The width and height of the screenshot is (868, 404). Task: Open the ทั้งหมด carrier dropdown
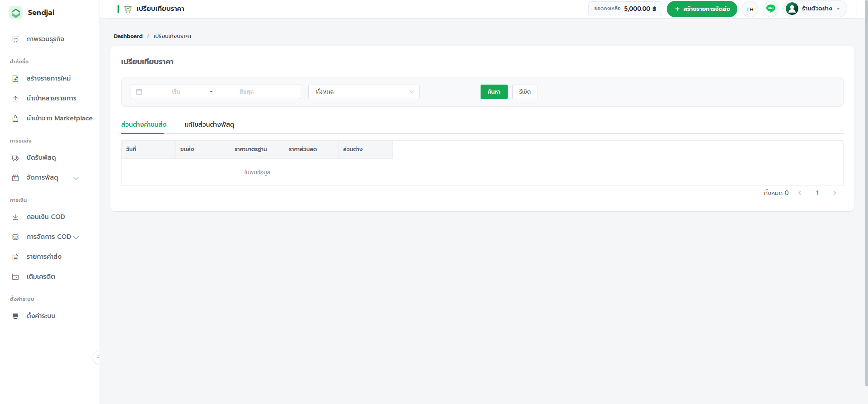tap(364, 92)
